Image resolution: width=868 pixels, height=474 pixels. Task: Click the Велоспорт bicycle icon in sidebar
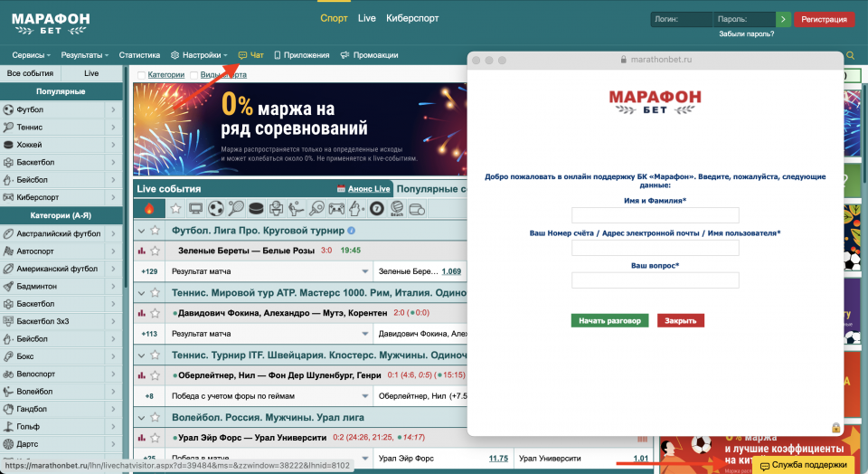point(8,374)
